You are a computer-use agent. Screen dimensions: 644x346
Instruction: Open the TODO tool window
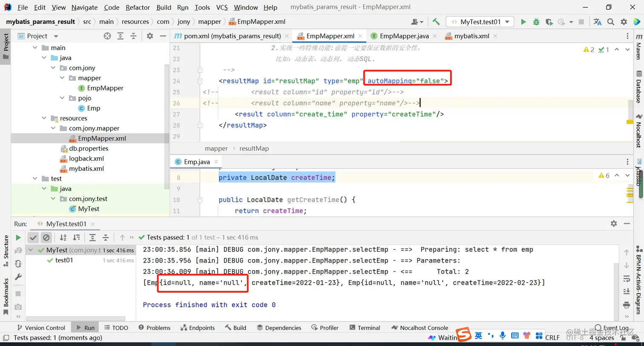coord(116,328)
